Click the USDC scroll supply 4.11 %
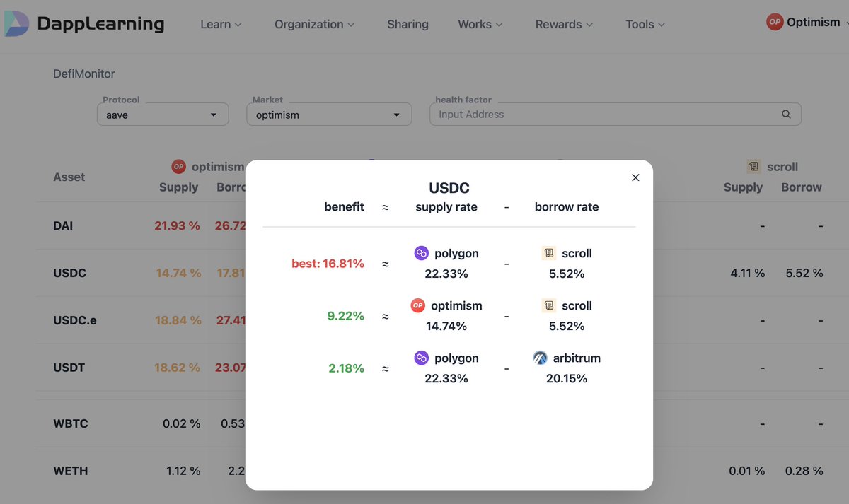The height and width of the screenshot is (504, 849). click(x=748, y=273)
